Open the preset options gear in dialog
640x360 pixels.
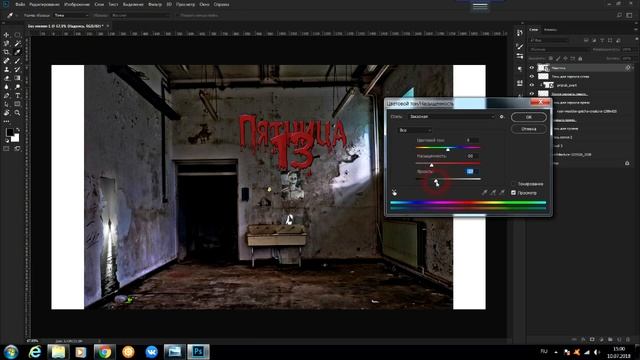(x=502, y=117)
